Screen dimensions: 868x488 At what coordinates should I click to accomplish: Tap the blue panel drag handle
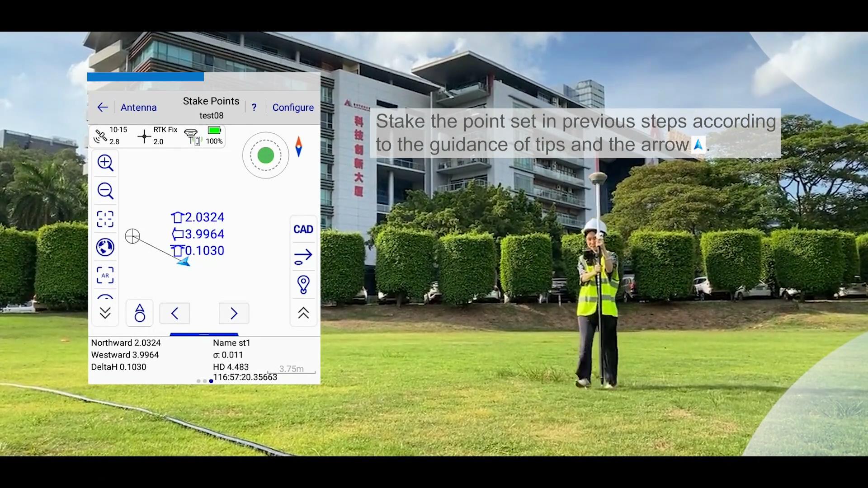[204, 334]
